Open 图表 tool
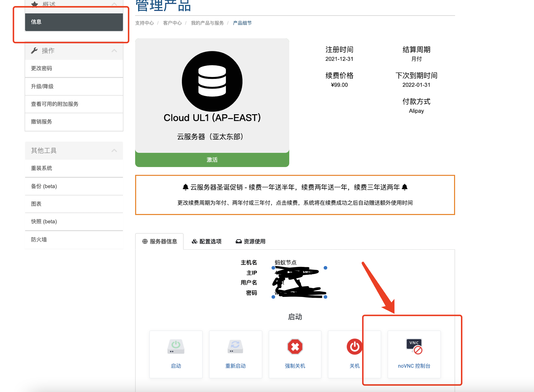The image size is (534, 392). (x=74, y=204)
